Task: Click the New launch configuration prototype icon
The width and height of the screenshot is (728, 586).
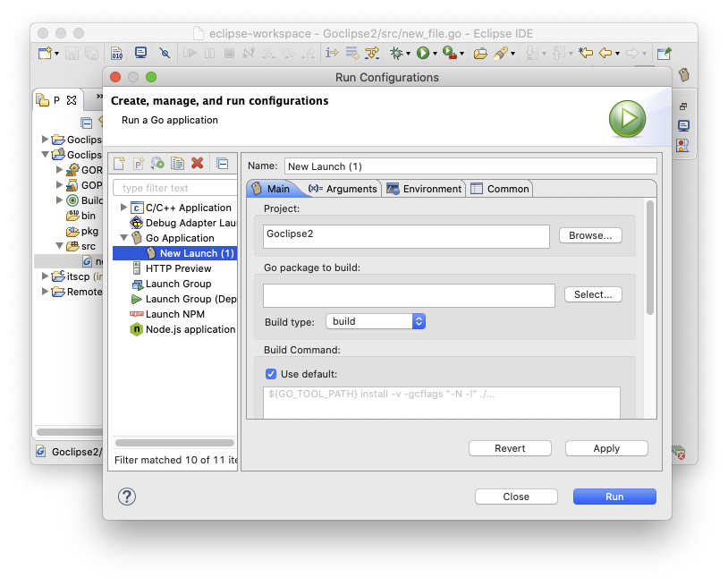Action: point(139,164)
